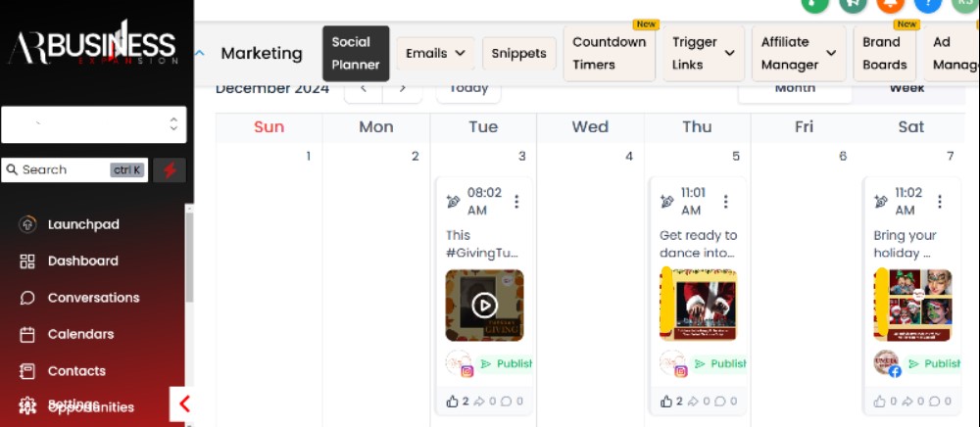Go to next period using right arrow

click(x=401, y=88)
